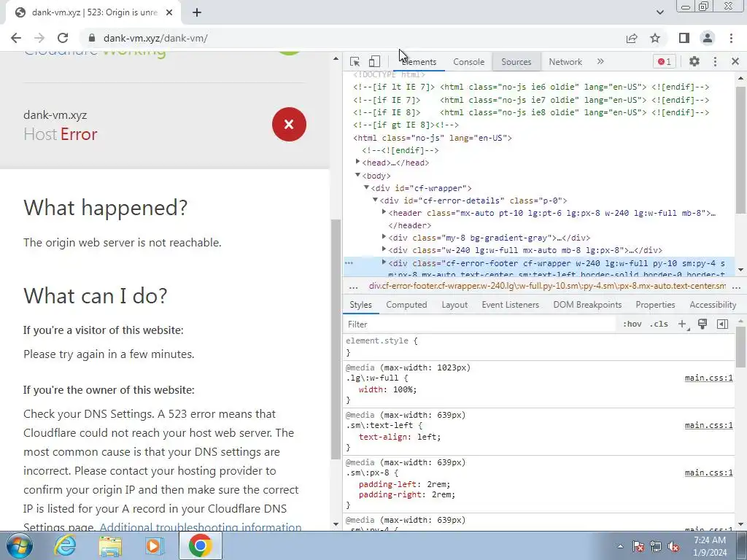Open main.css link for .lg\:w-full rule
Viewport: 747px width, 560px height.
click(x=708, y=378)
